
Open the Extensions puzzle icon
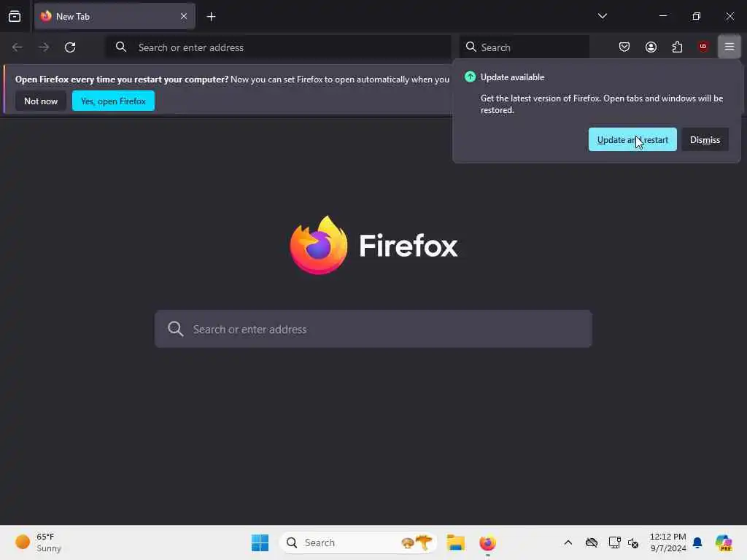tap(677, 47)
